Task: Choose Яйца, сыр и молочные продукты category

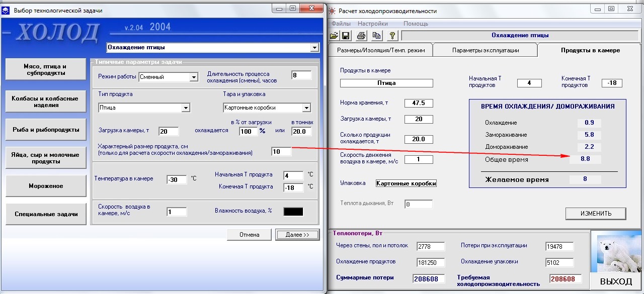Action: 45,158
